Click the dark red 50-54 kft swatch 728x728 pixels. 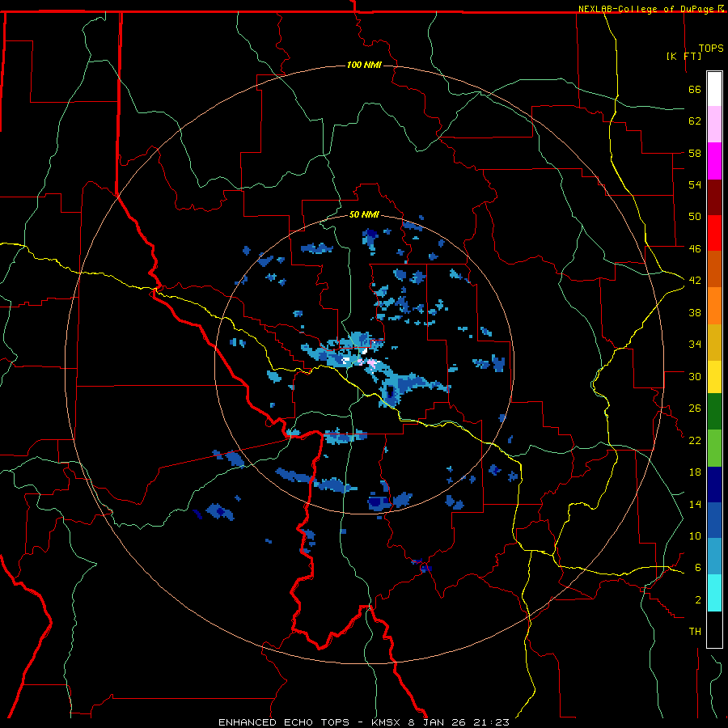[x=714, y=197]
